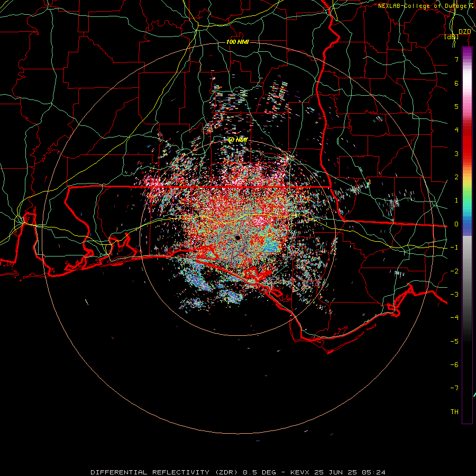The height and width of the screenshot is (476, 476).
Task: Select the -1 value on the dB scale
Action: click(454, 248)
